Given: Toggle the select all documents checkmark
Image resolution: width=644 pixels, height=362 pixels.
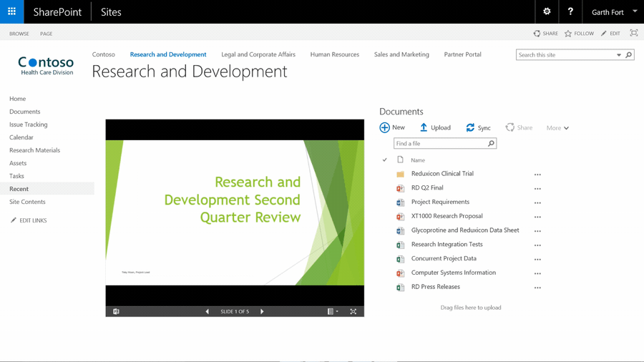Looking at the screenshot, I should pos(385,160).
